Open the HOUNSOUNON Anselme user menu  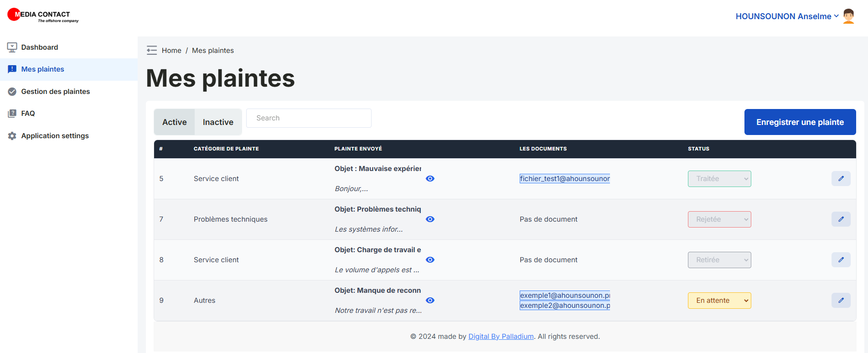pyautogui.click(x=786, y=16)
